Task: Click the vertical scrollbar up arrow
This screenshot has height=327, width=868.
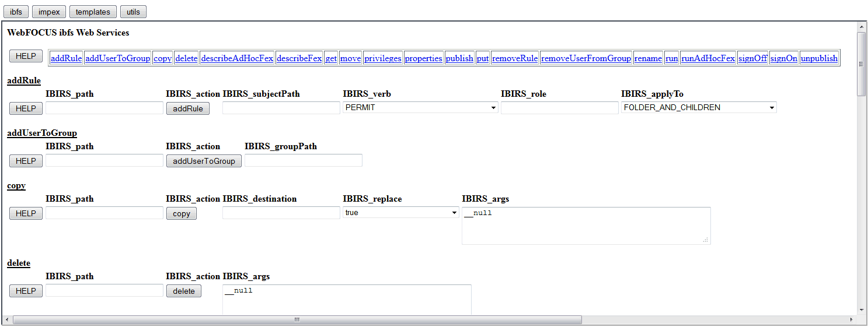Action: pos(862,27)
